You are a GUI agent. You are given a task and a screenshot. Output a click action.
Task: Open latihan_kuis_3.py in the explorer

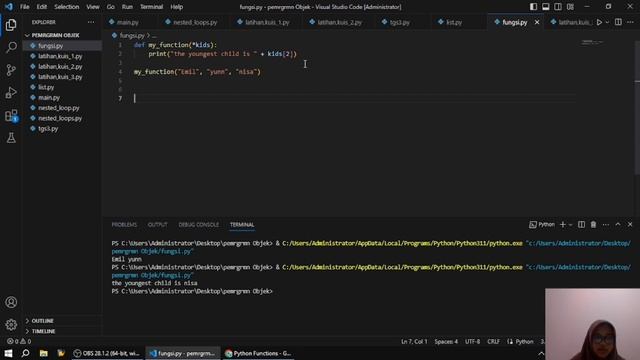(x=60, y=77)
